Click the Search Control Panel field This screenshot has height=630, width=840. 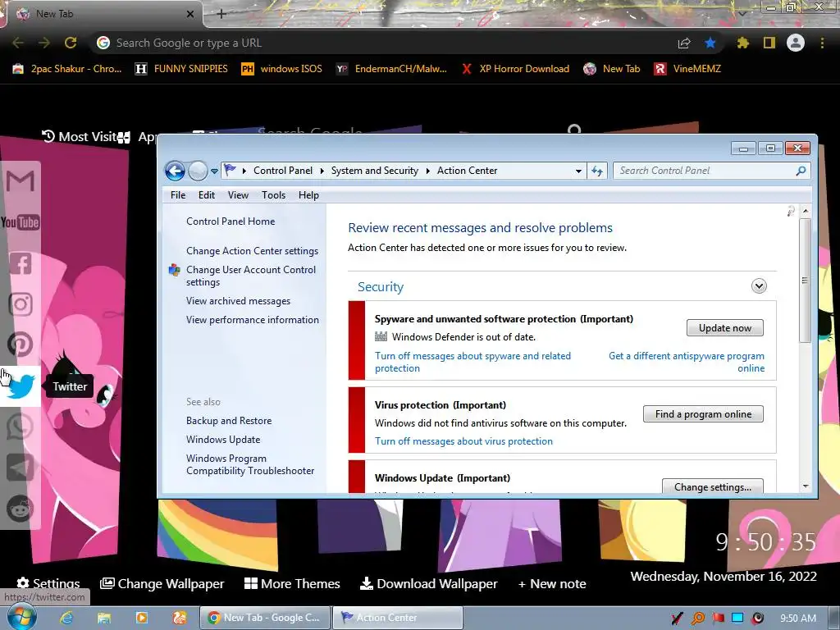[711, 171]
